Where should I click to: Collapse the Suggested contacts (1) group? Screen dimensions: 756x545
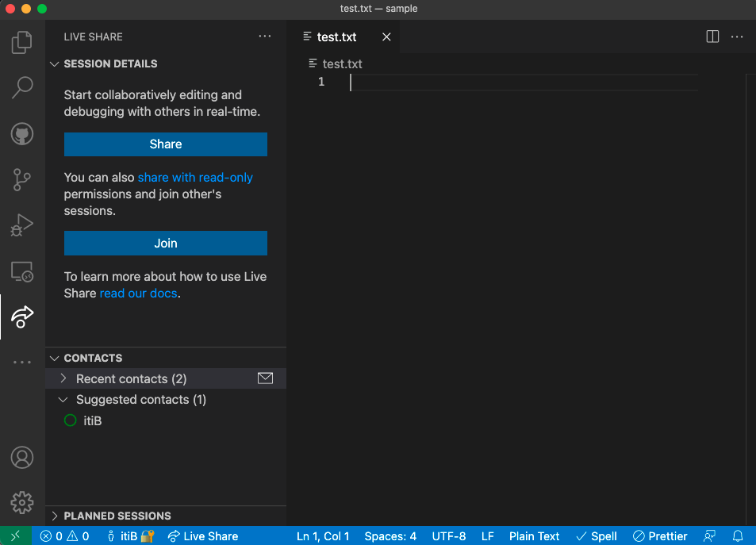166,399
